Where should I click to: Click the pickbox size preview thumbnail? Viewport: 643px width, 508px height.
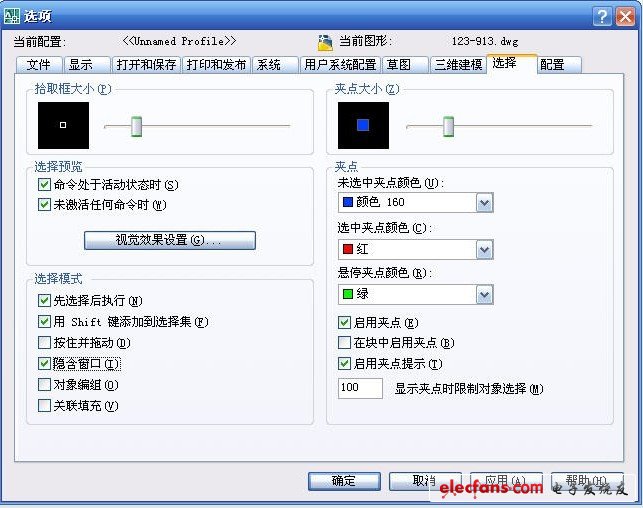pyautogui.click(x=63, y=125)
